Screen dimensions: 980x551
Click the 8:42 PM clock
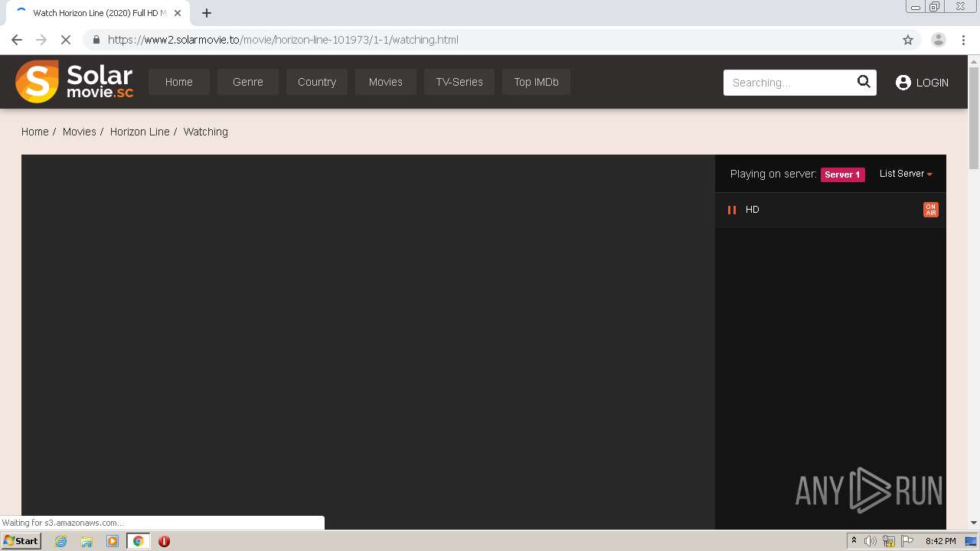(x=940, y=541)
